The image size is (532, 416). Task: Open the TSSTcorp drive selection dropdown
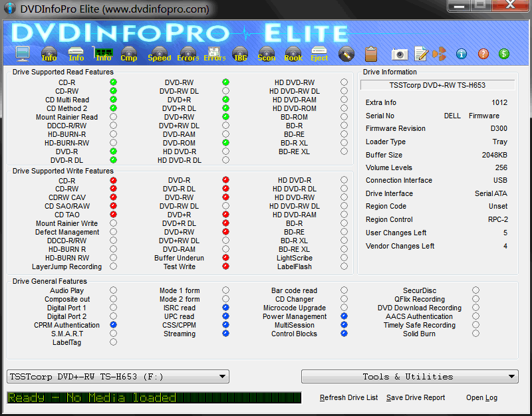tap(118, 376)
